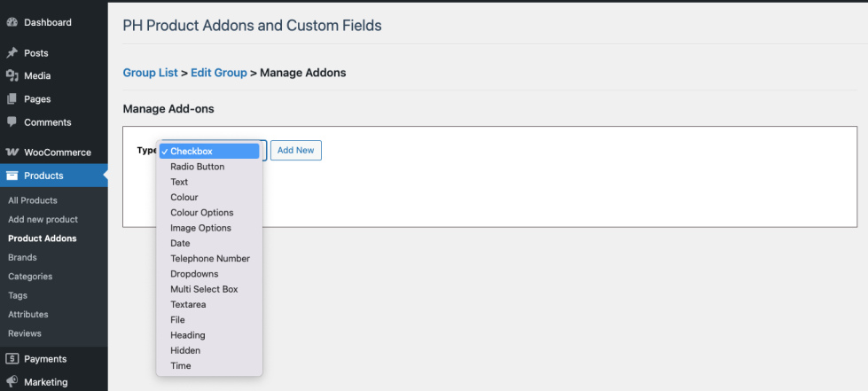Click the Comments speech bubble icon
Image resolution: width=868 pixels, height=391 pixels.
click(12, 121)
